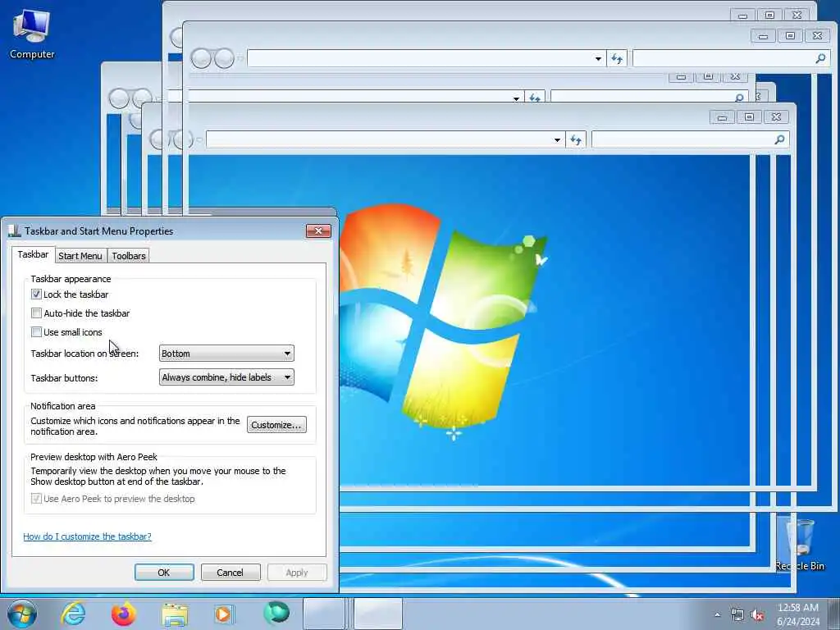Expand address dropdown arrow in lowest Explorer window
Screen dimensions: 840x630
[x=557, y=139]
